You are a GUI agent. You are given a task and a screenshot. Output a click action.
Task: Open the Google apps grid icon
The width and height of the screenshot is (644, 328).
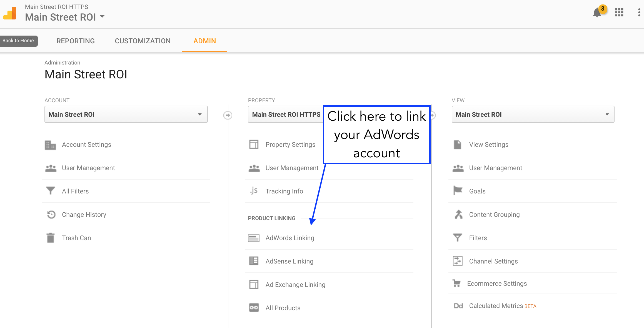pos(619,13)
